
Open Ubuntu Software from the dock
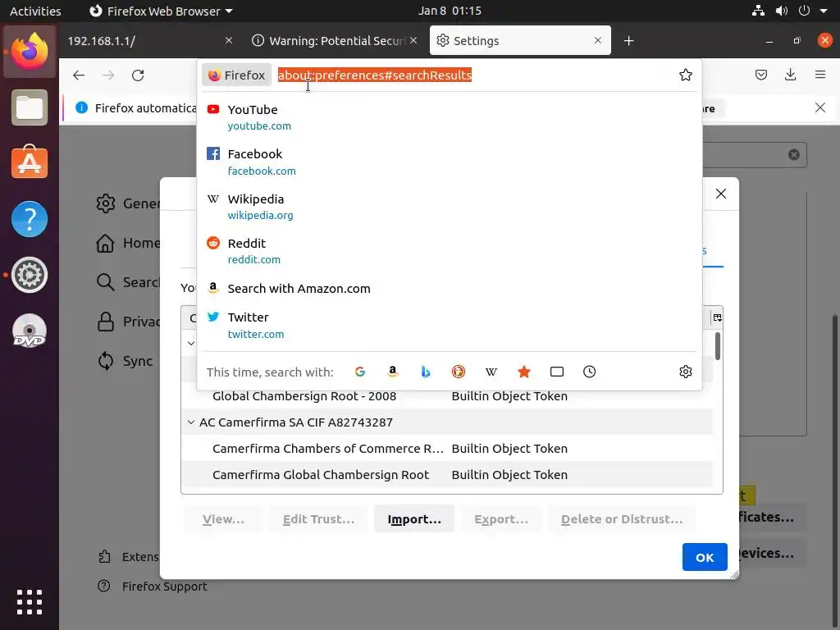tap(30, 162)
